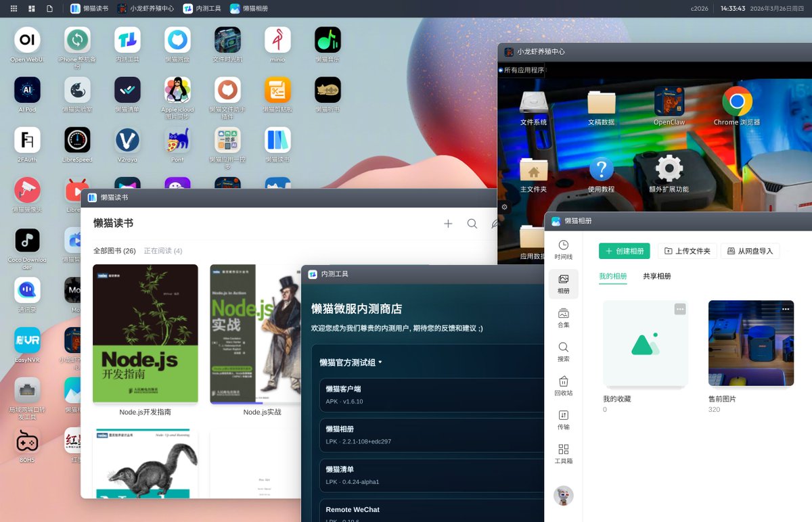Open 懒猫应用一控多 desktop app
The height and width of the screenshot is (522, 812).
pyautogui.click(x=227, y=140)
